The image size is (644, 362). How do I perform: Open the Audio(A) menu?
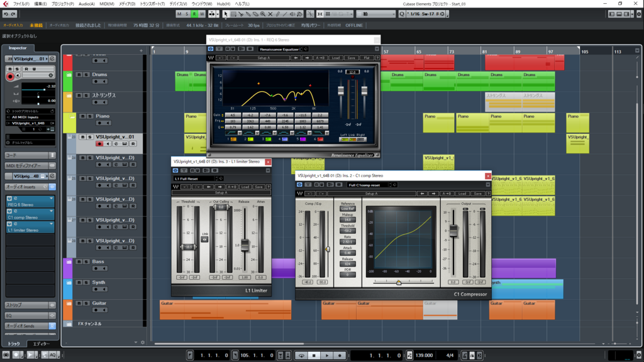87,4
